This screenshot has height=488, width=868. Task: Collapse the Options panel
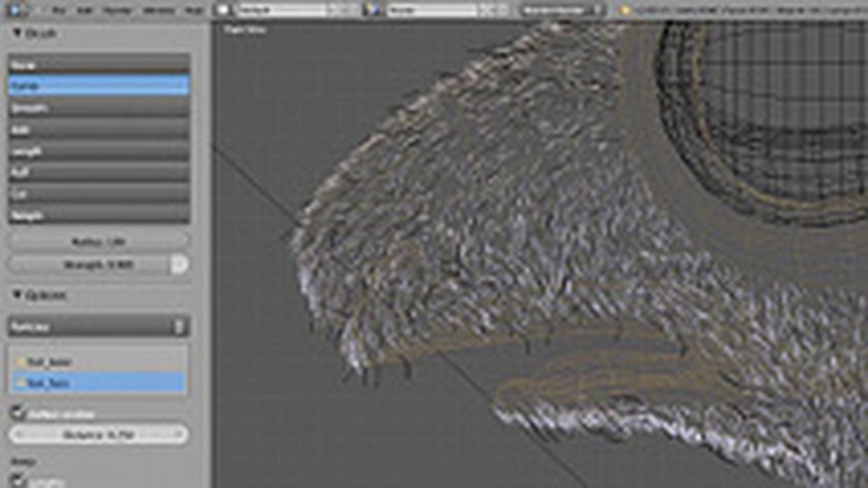(x=18, y=296)
